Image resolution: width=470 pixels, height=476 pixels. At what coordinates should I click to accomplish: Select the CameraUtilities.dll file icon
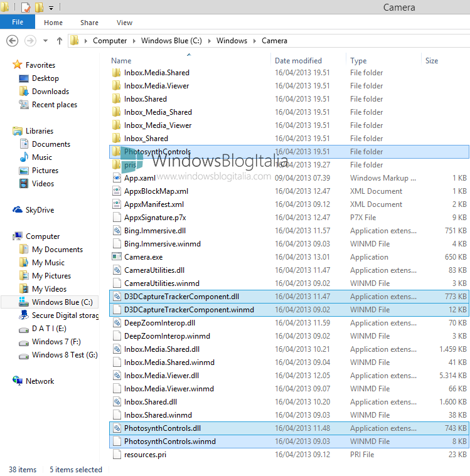117,270
